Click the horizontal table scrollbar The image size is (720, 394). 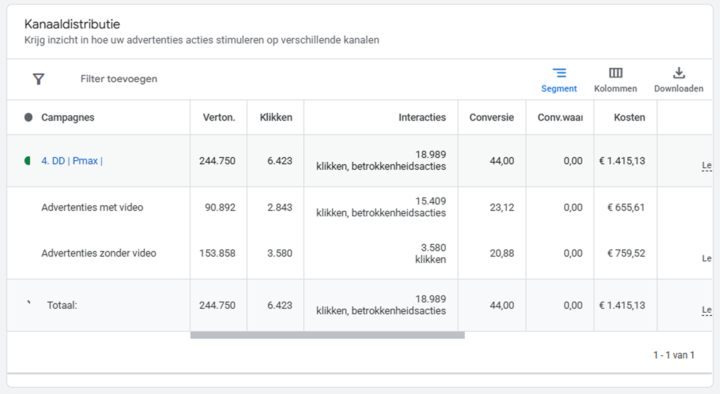pos(327,335)
